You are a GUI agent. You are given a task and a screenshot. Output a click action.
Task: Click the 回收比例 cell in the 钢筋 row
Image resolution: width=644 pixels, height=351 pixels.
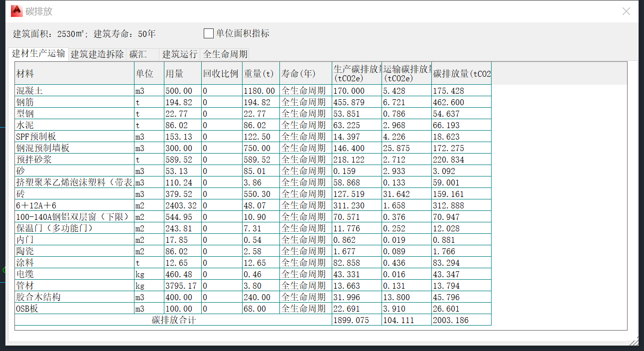click(x=221, y=102)
